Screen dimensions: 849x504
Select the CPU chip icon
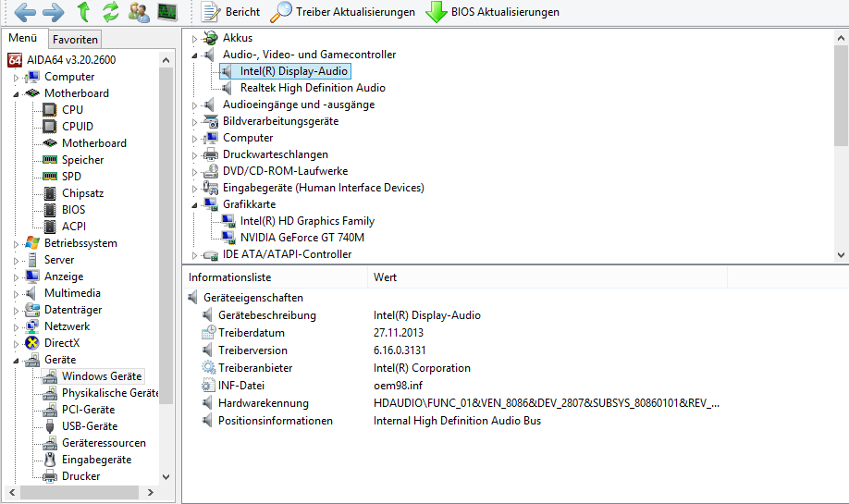50,110
